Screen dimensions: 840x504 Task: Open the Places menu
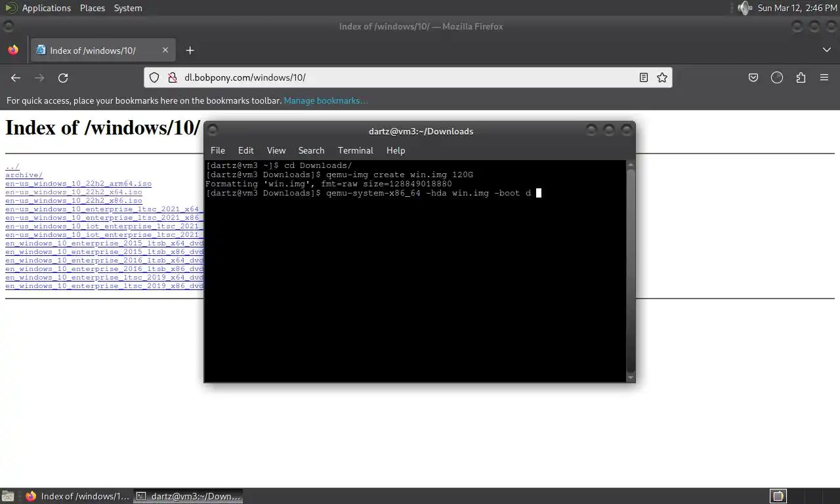pyautogui.click(x=93, y=8)
